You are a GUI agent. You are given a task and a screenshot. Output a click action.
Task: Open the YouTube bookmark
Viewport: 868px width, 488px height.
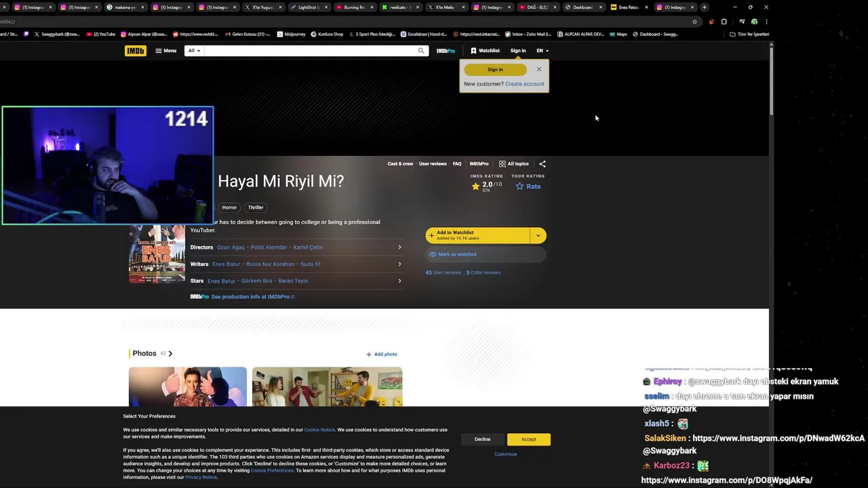click(x=101, y=34)
